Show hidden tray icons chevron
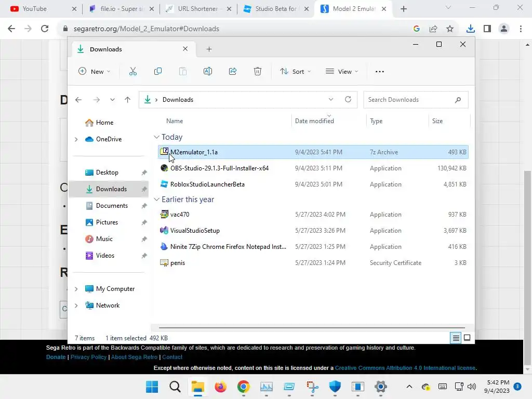 (x=409, y=387)
